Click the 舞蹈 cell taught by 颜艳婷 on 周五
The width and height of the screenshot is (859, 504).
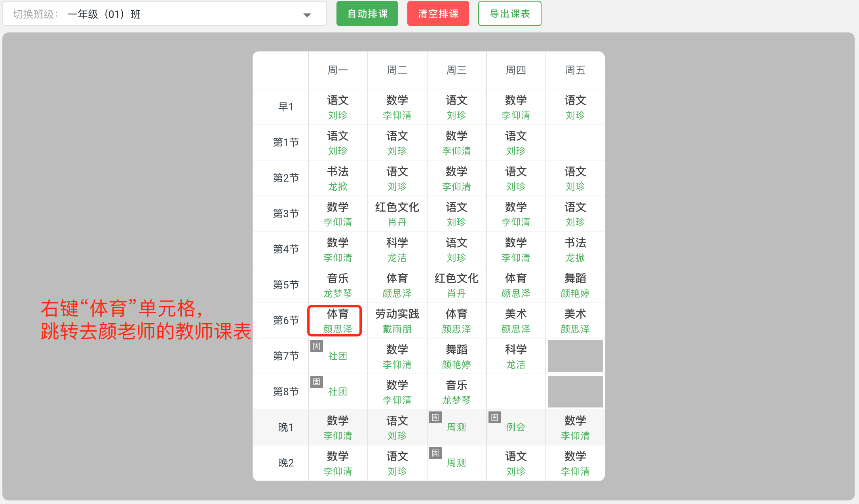click(x=575, y=285)
